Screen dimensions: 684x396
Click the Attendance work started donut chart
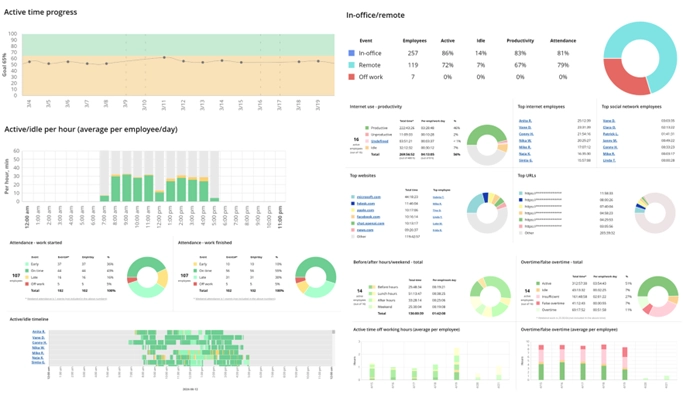(147, 277)
